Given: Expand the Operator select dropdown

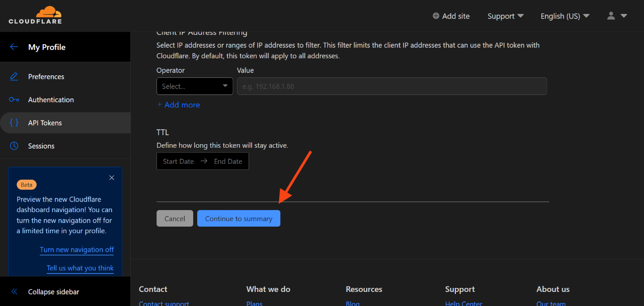Looking at the screenshot, I should tap(195, 86).
